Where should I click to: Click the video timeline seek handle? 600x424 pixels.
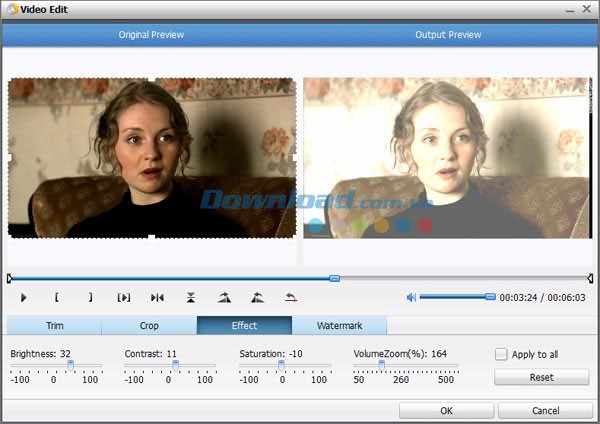click(x=334, y=278)
